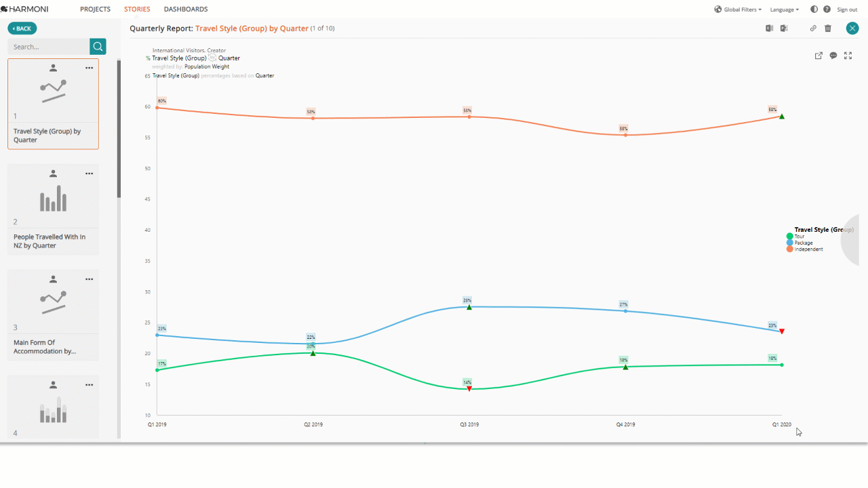The height and width of the screenshot is (488, 868).
Task: Click the search magnifier button
Action: 98,47
